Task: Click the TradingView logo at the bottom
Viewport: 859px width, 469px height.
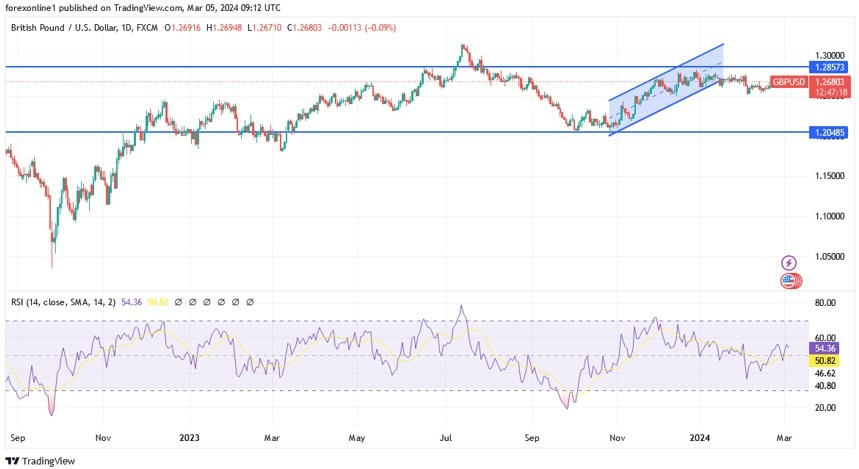Action: (40, 461)
